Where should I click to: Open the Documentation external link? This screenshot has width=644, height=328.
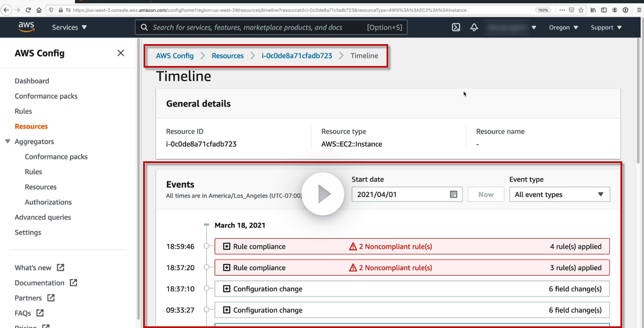click(46, 283)
